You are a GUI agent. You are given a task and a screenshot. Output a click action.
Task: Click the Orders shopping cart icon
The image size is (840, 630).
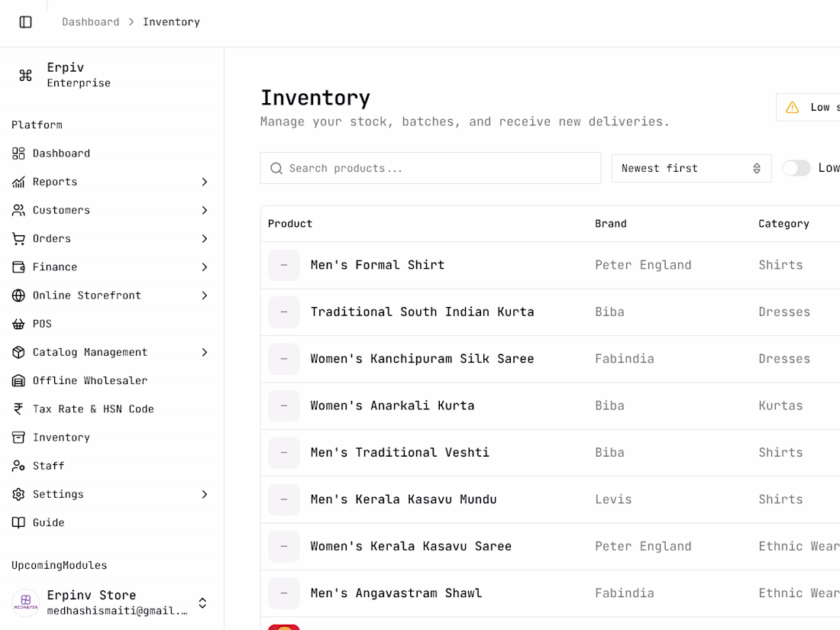[x=18, y=238]
